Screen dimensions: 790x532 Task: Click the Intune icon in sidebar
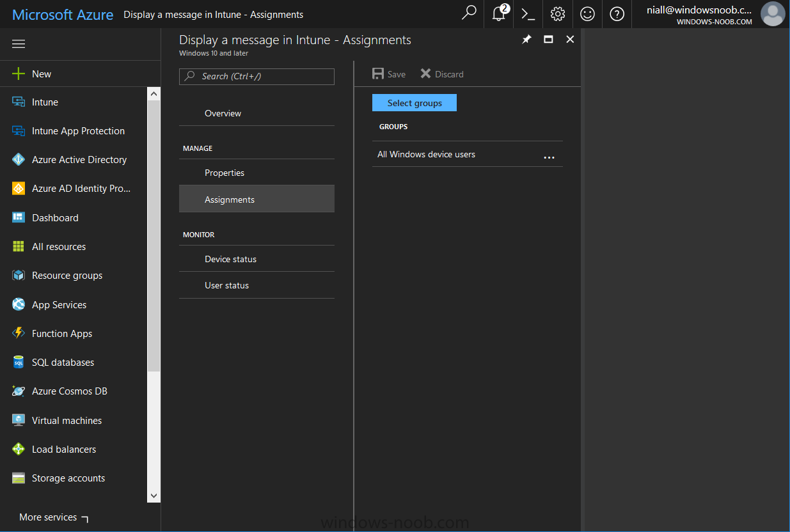coord(19,102)
